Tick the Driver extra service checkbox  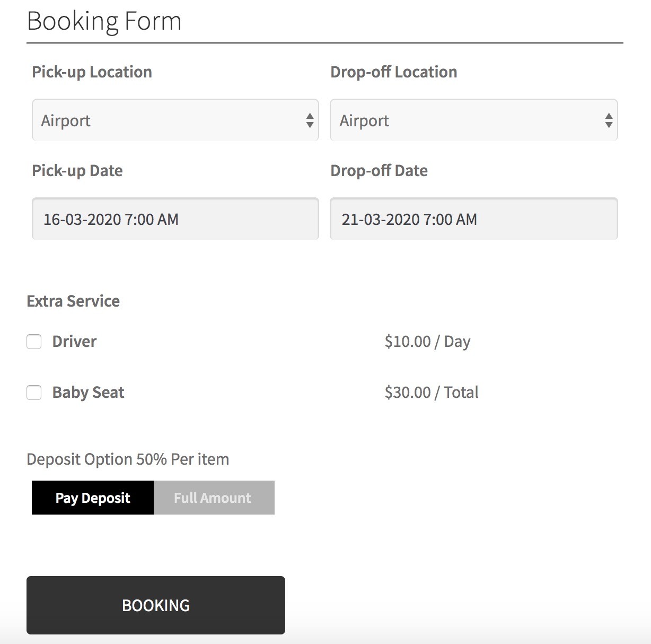tap(34, 342)
